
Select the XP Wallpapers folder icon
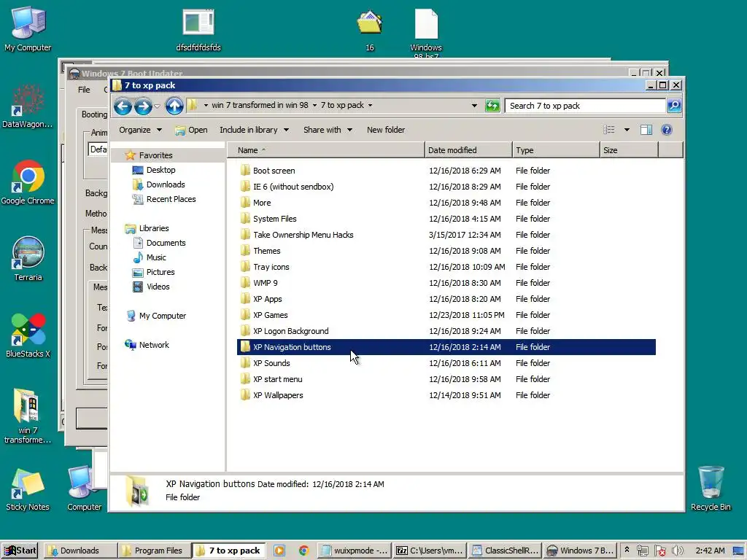245,395
